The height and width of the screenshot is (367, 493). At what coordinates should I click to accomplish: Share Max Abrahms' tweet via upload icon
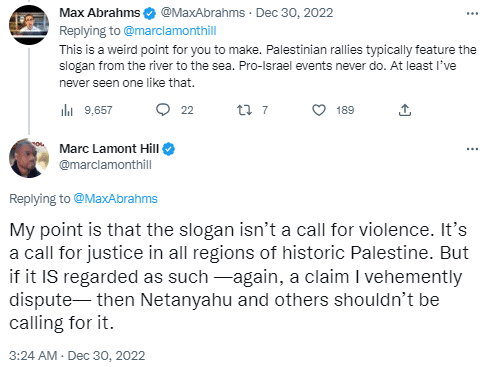tap(405, 110)
